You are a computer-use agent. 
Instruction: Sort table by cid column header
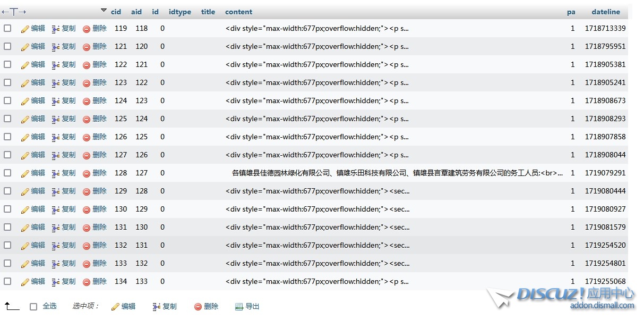116,12
